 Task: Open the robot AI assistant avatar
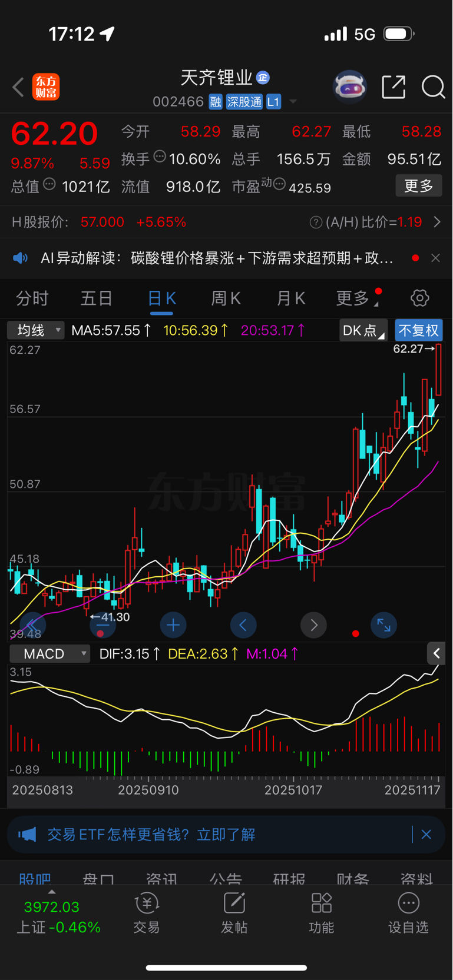(x=350, y=87)
